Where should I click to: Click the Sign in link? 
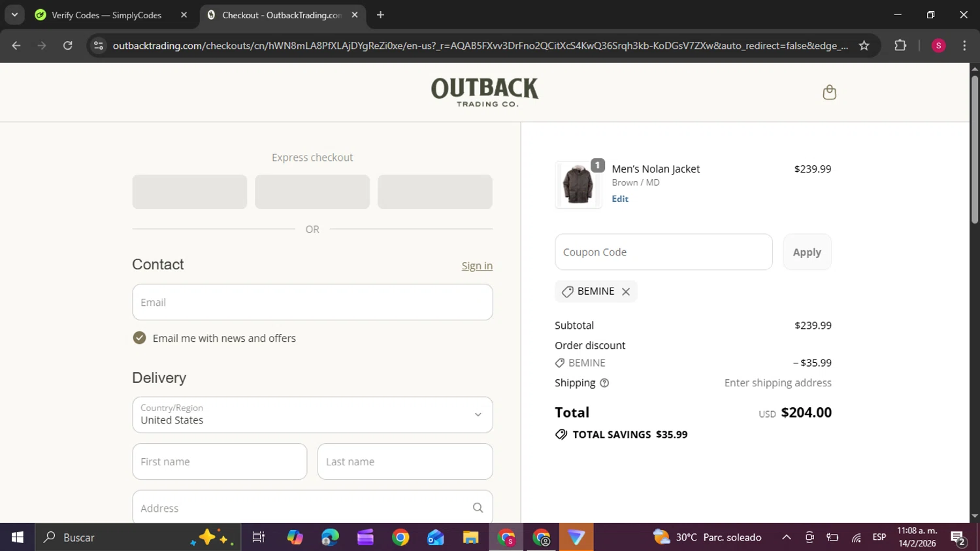pos(477,265)
